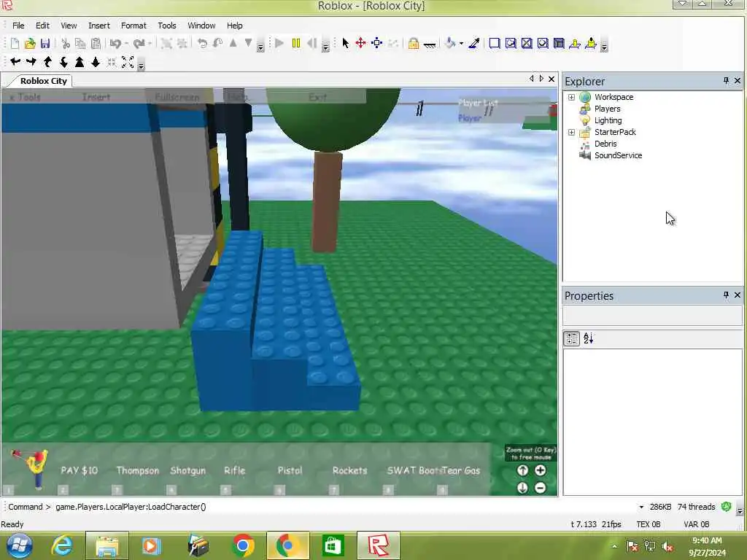Open standard toolbar overflow options arrow

[260, 47]
